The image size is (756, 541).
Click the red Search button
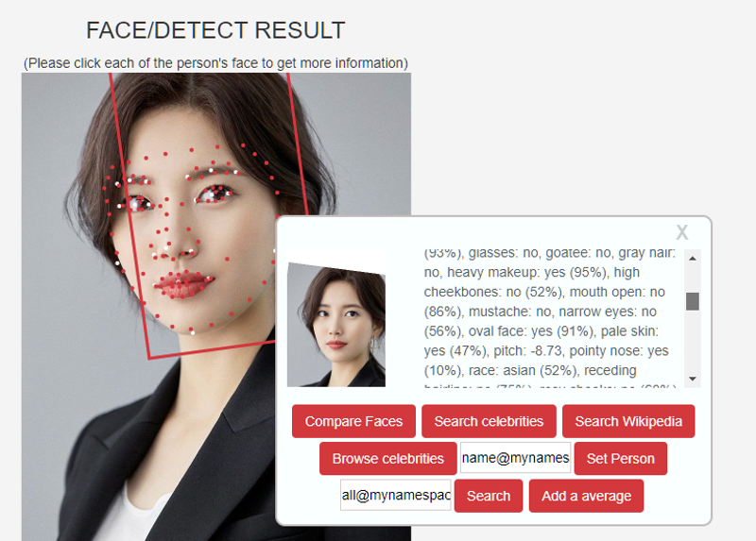click(x=488, y=496)
